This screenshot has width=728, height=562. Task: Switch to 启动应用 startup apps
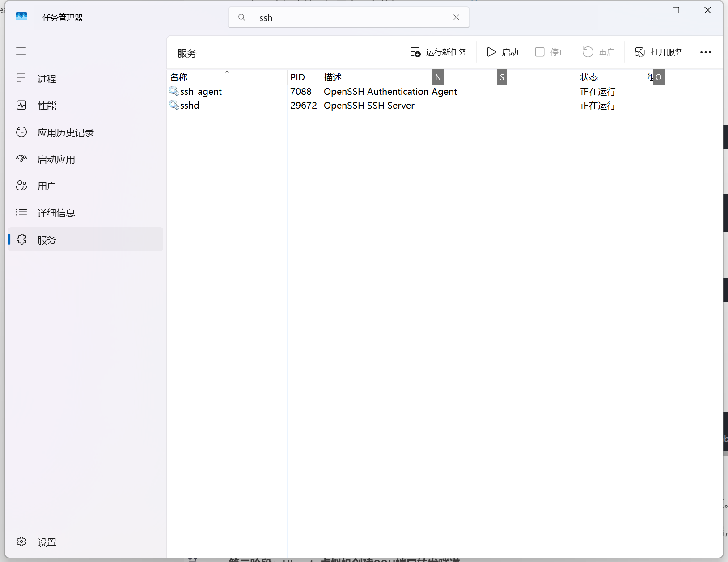85,159
